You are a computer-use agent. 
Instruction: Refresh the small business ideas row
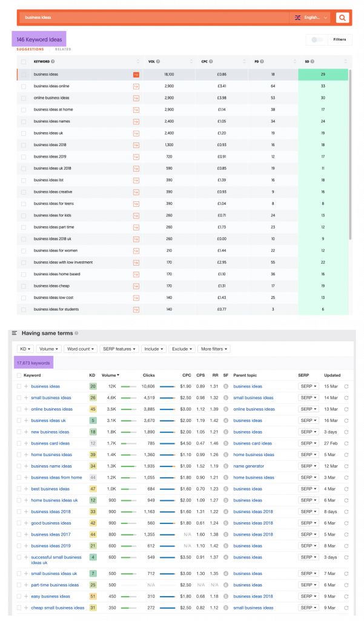[x=346, y=398]
